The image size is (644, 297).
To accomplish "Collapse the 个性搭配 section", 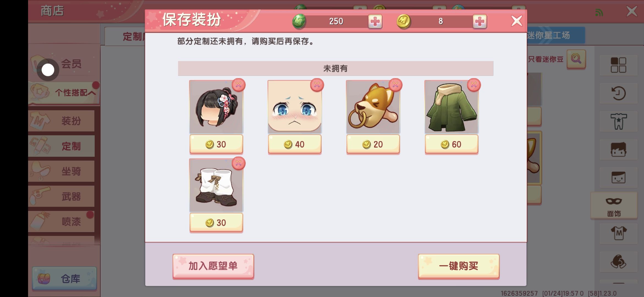I will [x=64, y=93].
